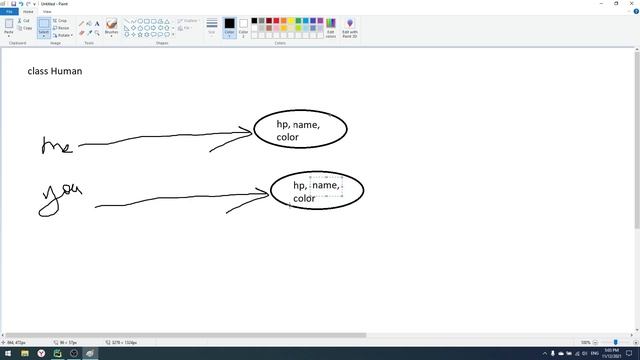Click the Crop command
The image size is (640, 360).
click(x=60, y=20)
